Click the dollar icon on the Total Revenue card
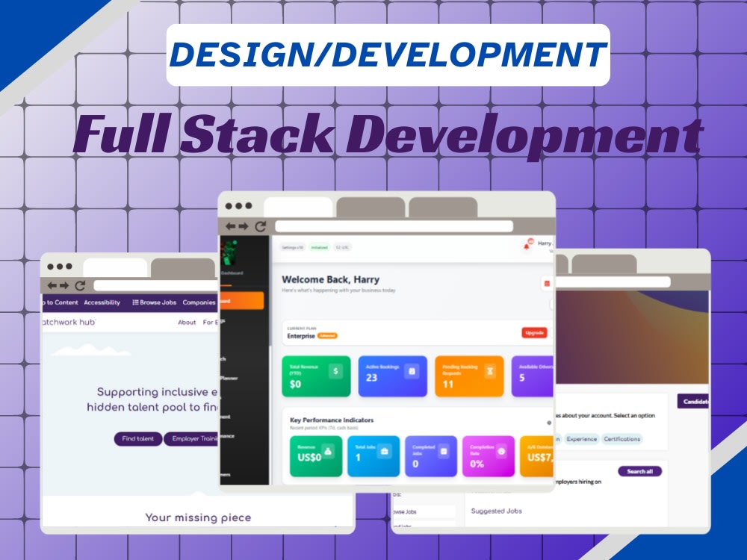 [335, 371]
